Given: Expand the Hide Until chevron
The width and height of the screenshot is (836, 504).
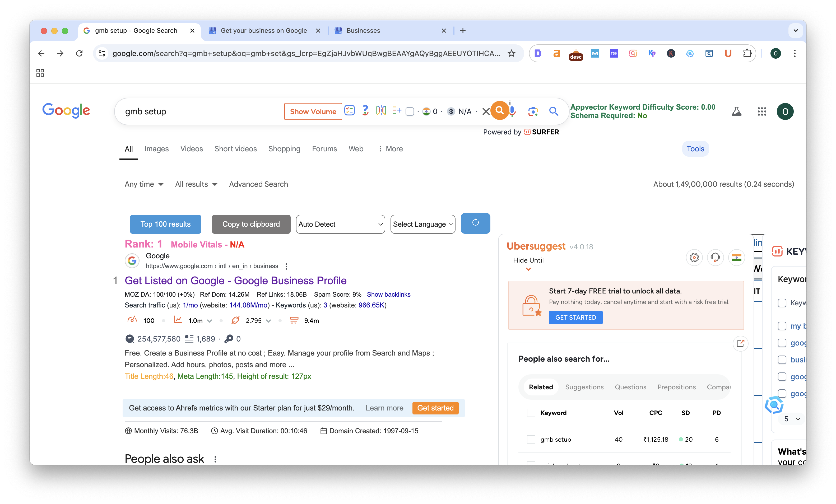Looking at the screenshot, I should coord(528,269).
